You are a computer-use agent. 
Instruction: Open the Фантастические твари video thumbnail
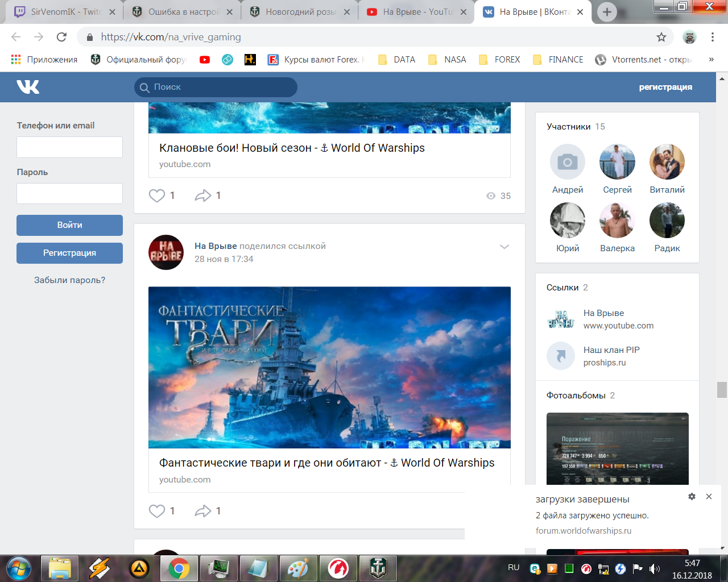tap(329, 367)
